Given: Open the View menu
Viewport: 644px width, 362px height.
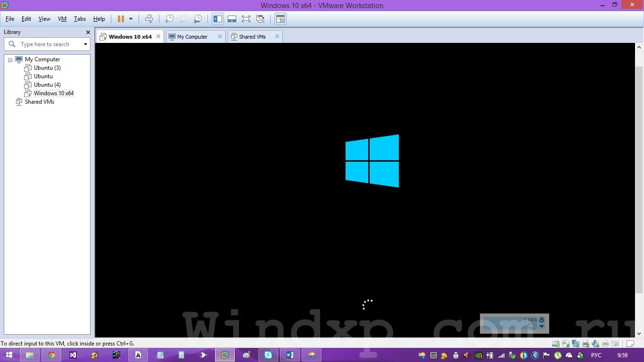Looking at the screenshot, I should (44, 19).
